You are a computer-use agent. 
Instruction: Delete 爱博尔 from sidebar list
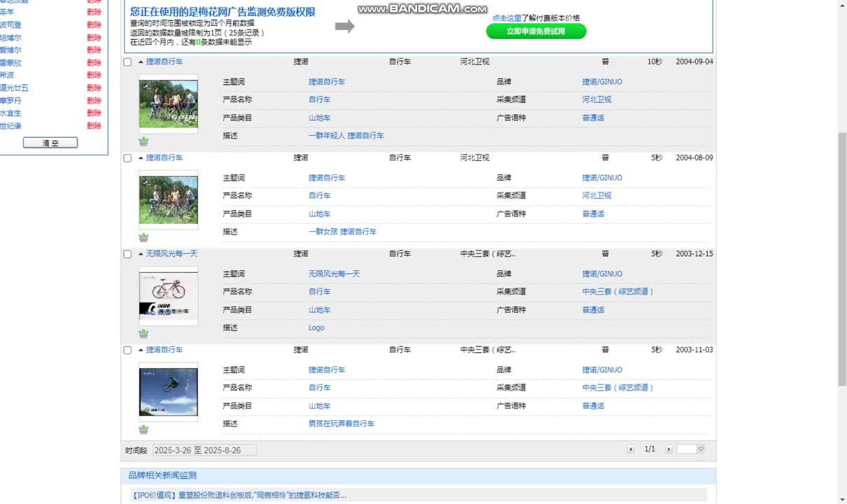(x=94, y=50)
